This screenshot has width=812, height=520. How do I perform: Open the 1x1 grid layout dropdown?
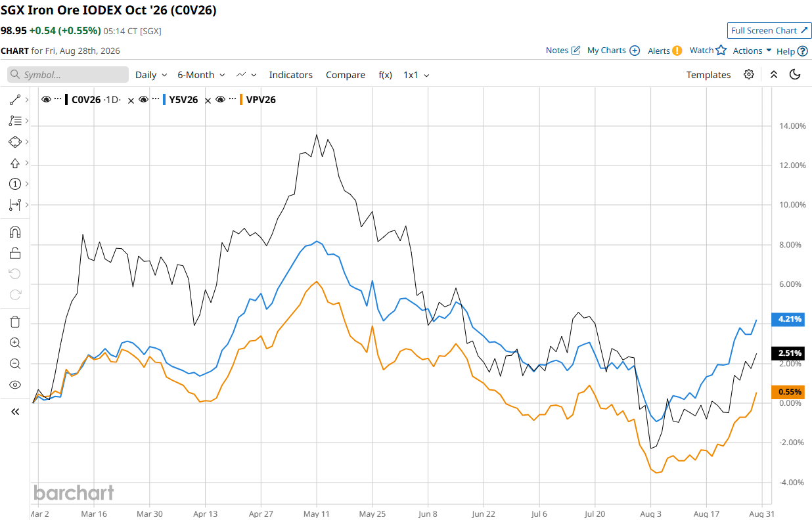pyautogui.click(x=417, y=75)
